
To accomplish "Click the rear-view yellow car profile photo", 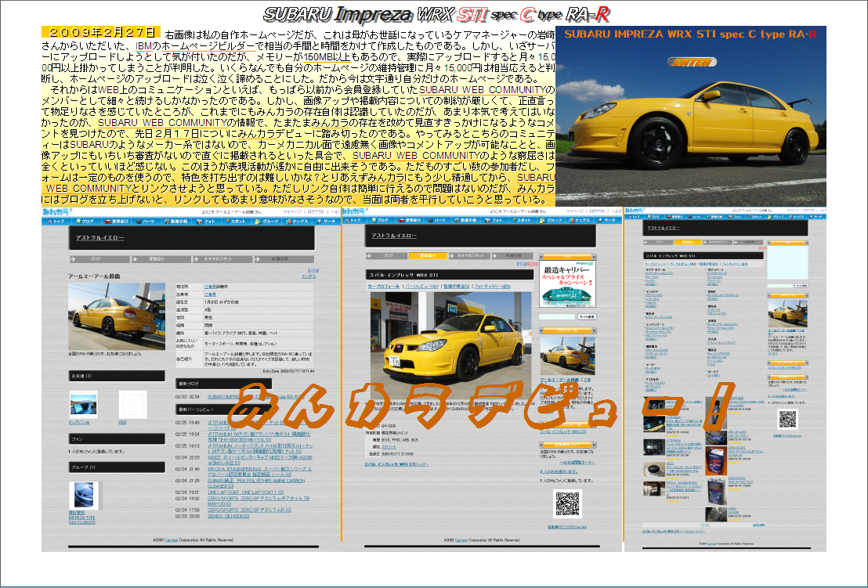I will pyautogui.click(x=116, y=307).
